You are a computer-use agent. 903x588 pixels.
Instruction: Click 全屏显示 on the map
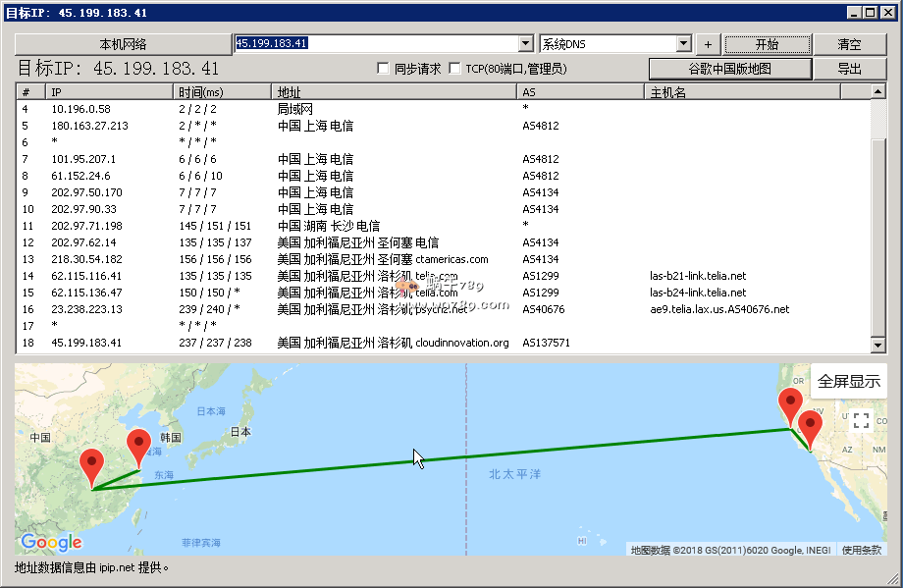click(849, 381)
